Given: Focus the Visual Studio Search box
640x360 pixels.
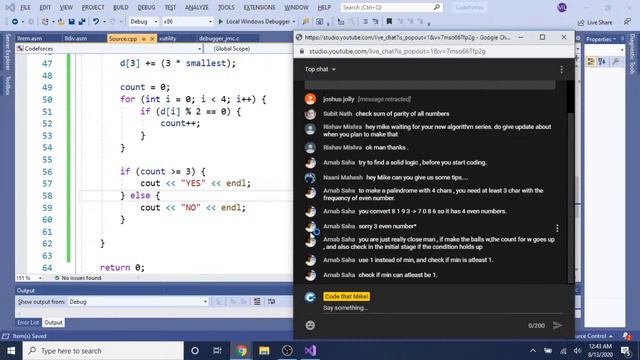Looking at the screenshot, I should pyautogui.click(x=391, y=7).
